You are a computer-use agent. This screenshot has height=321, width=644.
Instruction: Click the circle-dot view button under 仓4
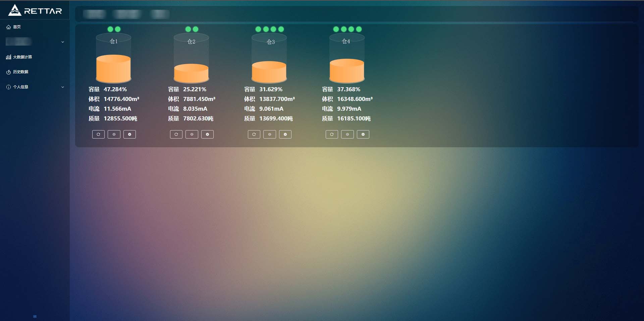(x=347, y=135)
